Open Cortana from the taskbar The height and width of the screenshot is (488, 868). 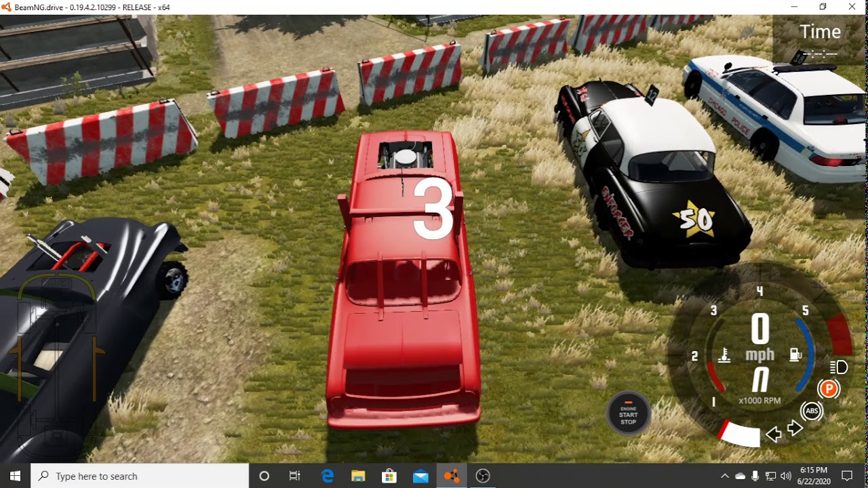[264, 476]
